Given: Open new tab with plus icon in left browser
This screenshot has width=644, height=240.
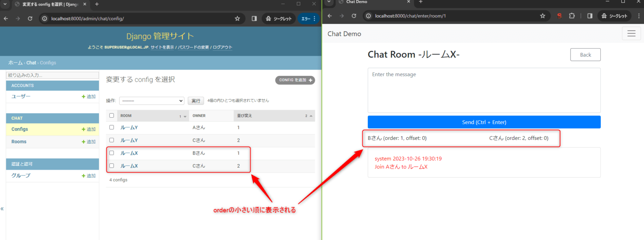Looking at the screenshot, I should pyautogui.click(x=97, y=4).
